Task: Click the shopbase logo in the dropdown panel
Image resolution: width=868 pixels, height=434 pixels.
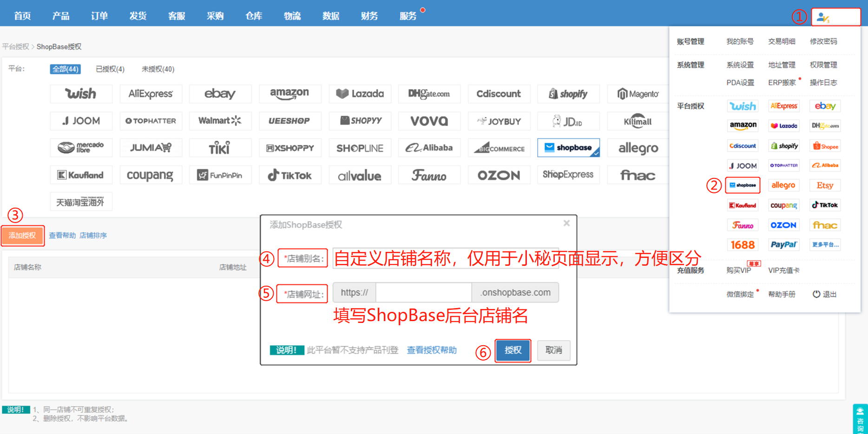Action: (x=743, y=185)
